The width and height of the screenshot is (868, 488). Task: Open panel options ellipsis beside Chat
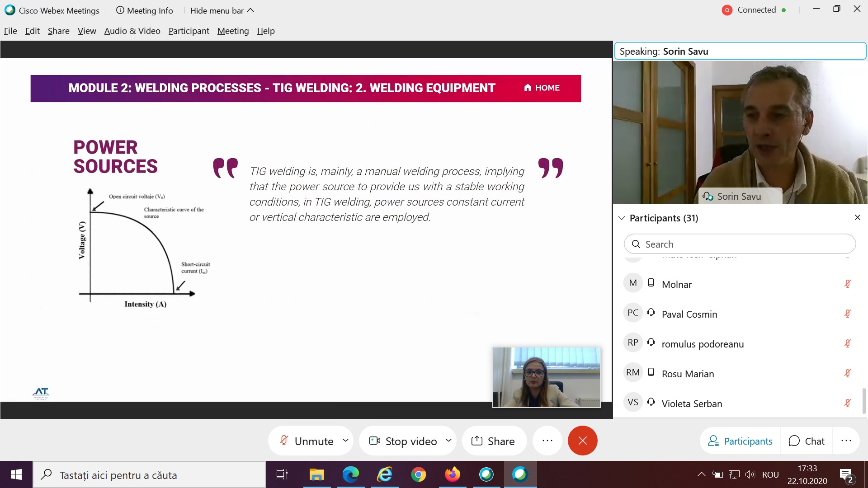coord(846,441)
